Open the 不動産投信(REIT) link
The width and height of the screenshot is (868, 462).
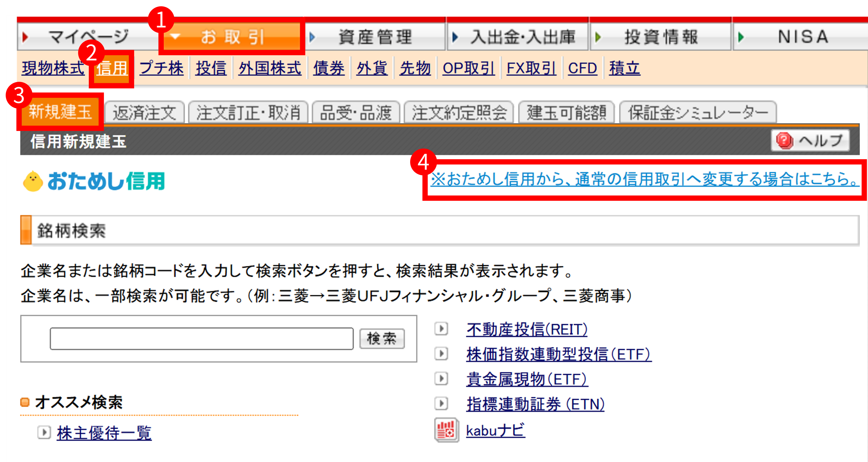pyautogui.click(x=527, y=329)
